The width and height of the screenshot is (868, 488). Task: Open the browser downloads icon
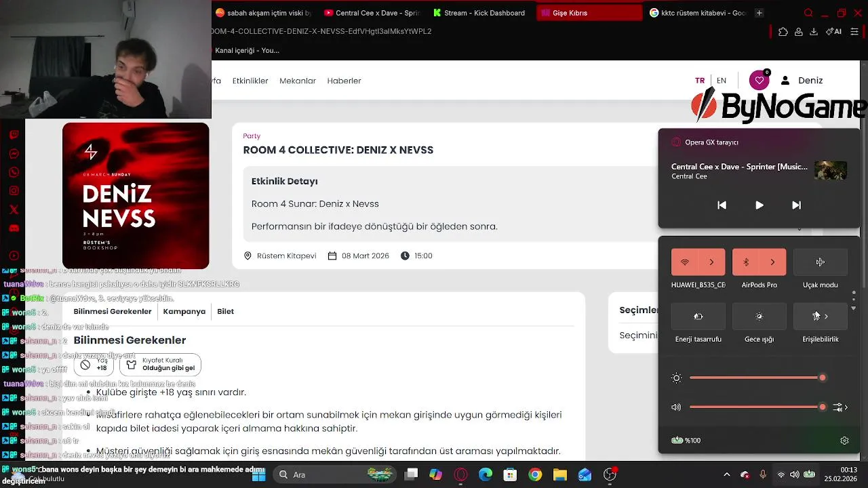point(814,32)
